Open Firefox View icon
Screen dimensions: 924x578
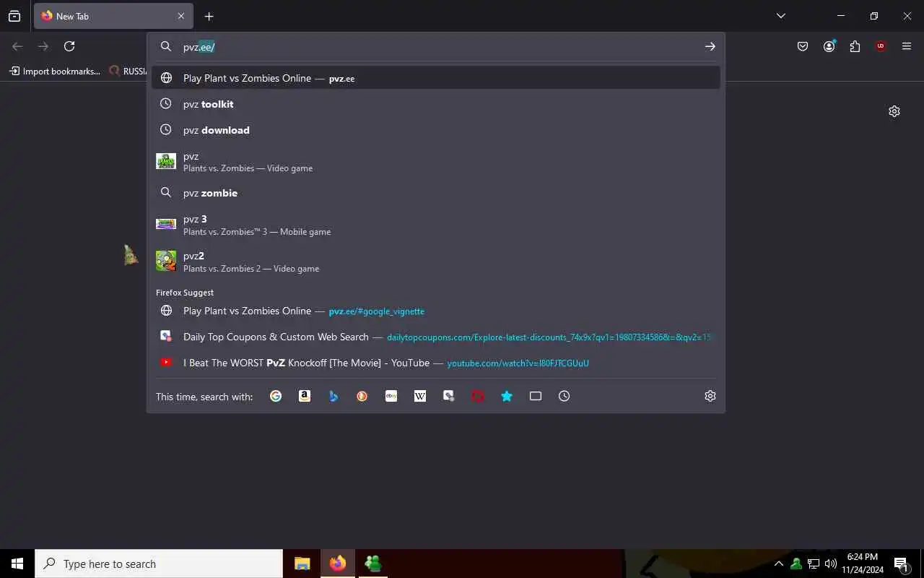(x=14, y=16)
